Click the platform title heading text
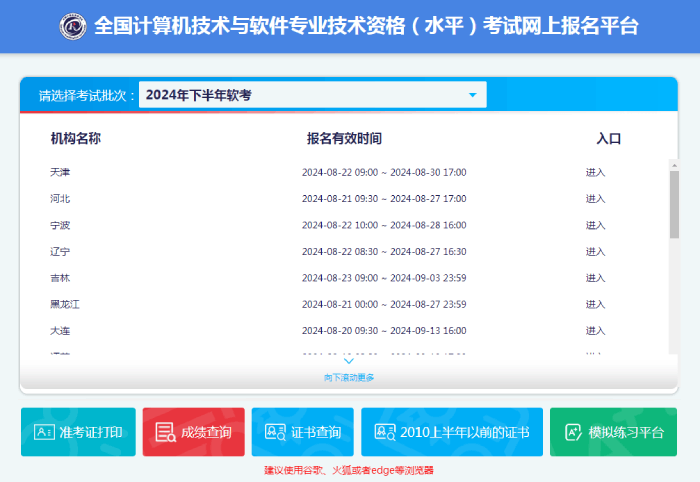This screenshot has width=700, height=482. pyautogui.click(x=366, y=26)
